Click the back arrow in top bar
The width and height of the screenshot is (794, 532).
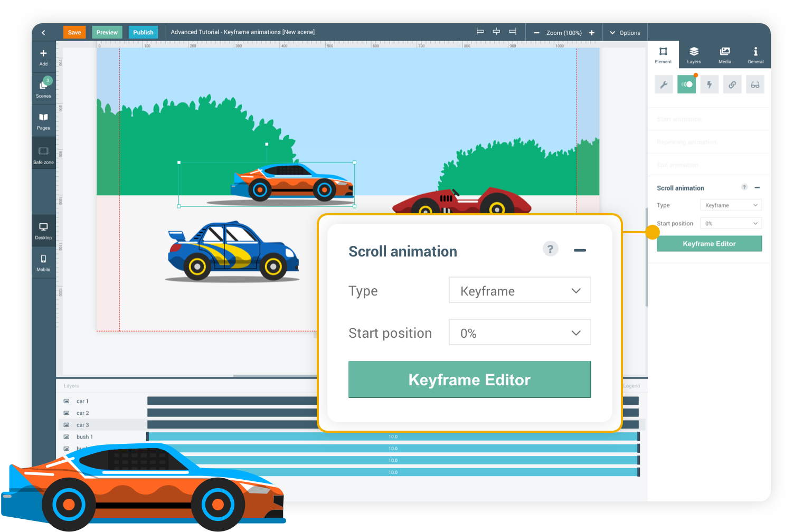point(43,33)
